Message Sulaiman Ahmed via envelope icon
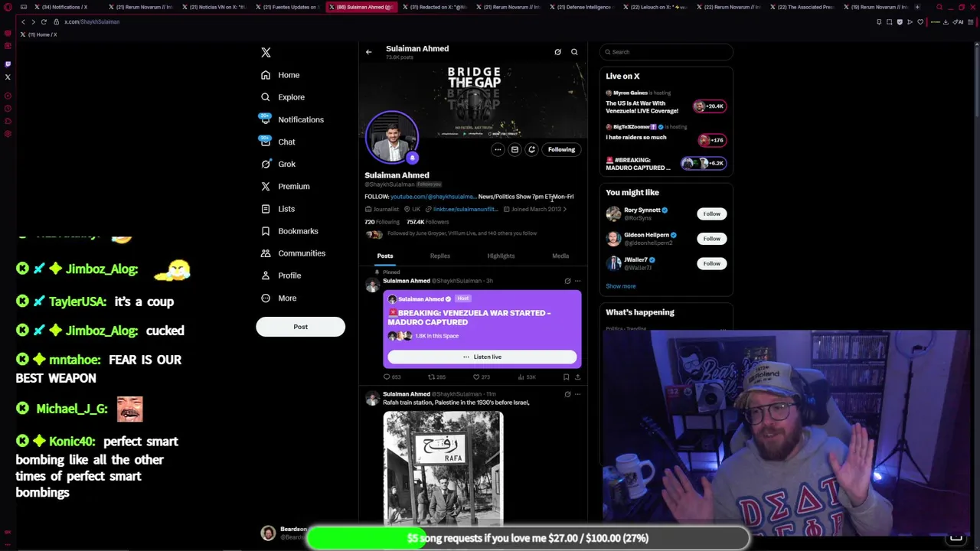The image size is (980, 551). coord(514,149)
